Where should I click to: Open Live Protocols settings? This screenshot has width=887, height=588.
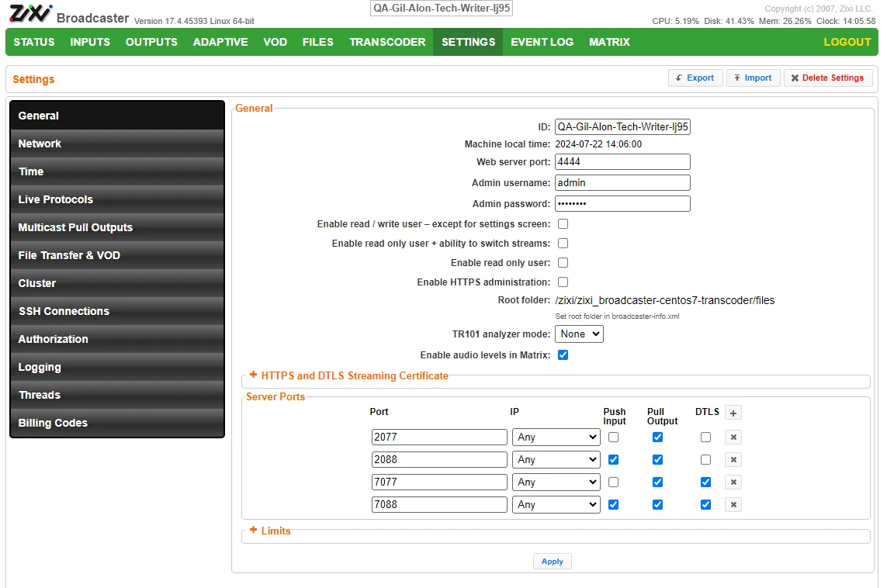[117, 199]
